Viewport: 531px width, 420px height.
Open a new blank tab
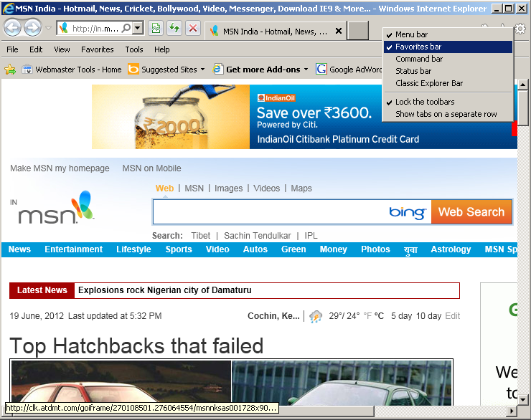tap(358, 30)
